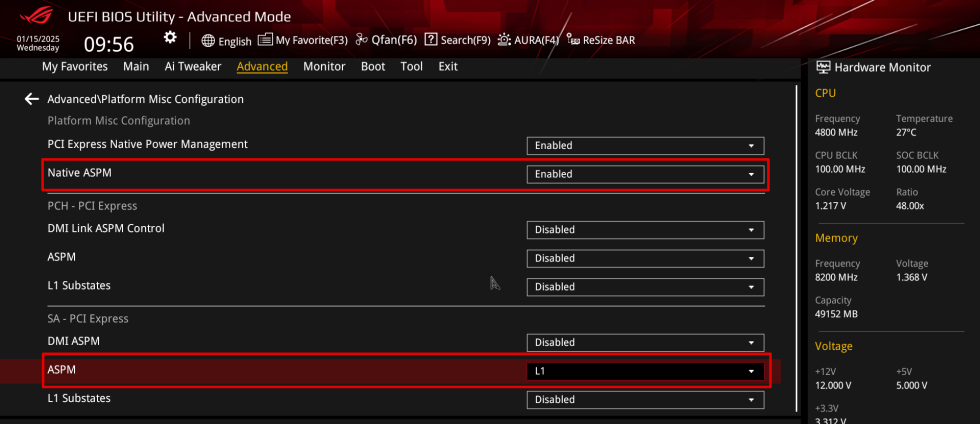This screenshot has width=980, height=424.
Task: Expand PCH L1 Substates dropdown
Action: (x=645, y=286)
